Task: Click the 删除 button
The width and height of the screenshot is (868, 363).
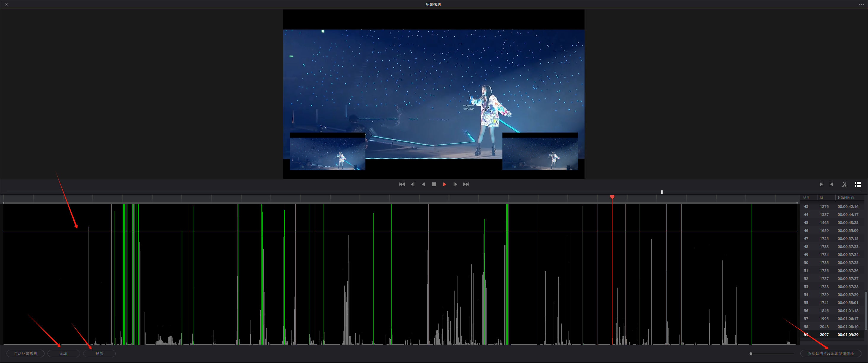Action: [x=99, y=354]
